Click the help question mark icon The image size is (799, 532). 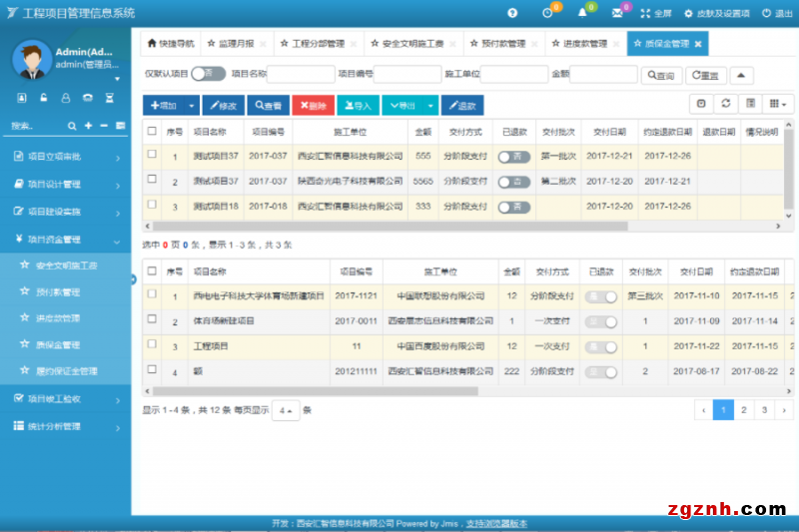[512, 13]
